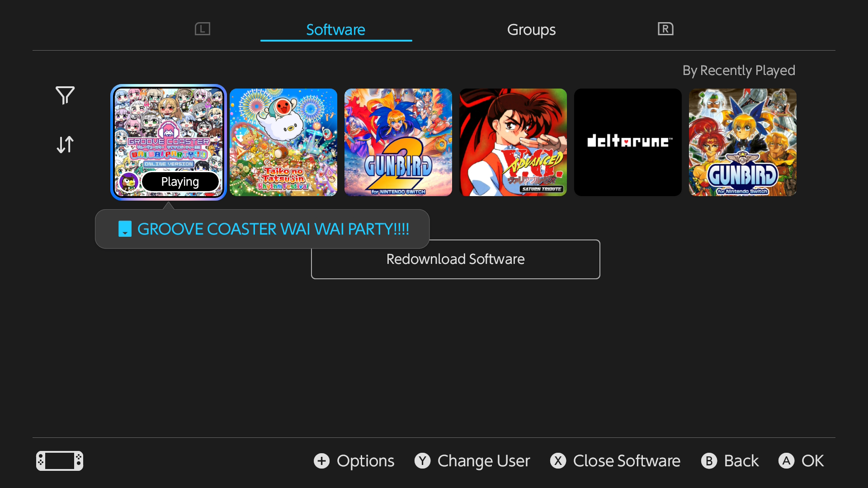The height and width of the screenshot is (488, 868).
Task: Switch to the Software tab
Action: click(336, 30)
